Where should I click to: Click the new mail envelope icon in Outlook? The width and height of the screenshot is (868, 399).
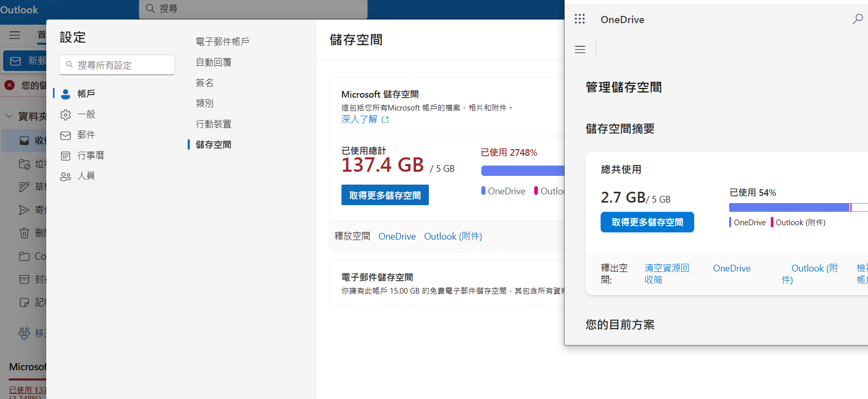point(16,61)
